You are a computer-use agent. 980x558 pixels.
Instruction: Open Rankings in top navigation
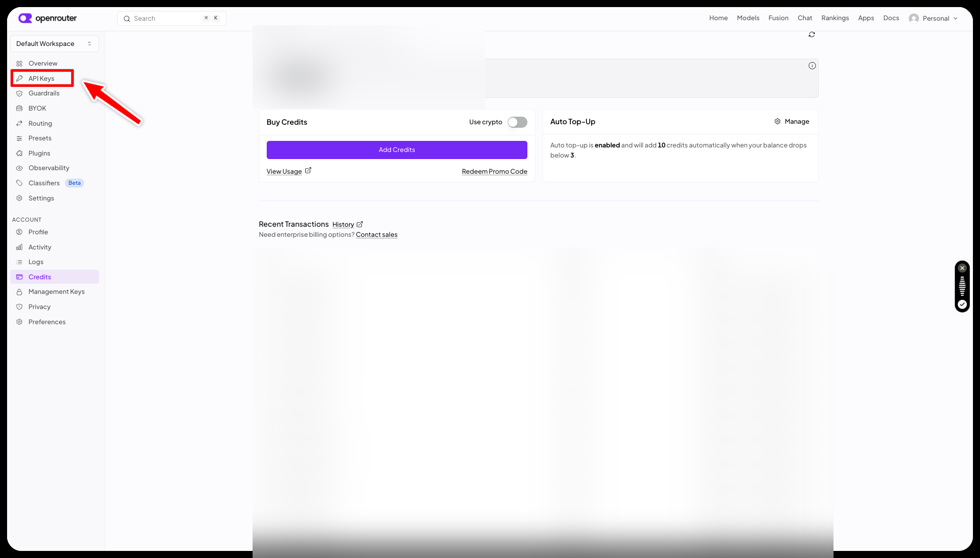[x=835, y=18]
